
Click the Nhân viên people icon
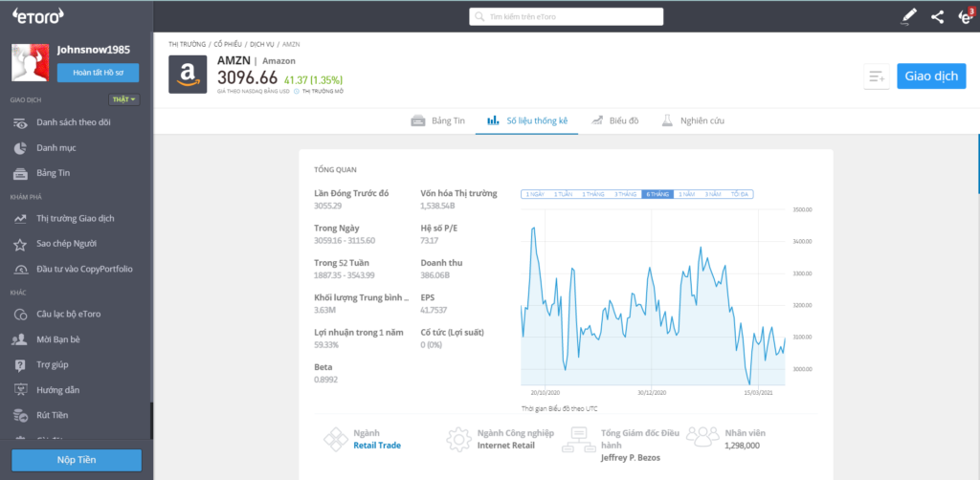click(702, 436)
